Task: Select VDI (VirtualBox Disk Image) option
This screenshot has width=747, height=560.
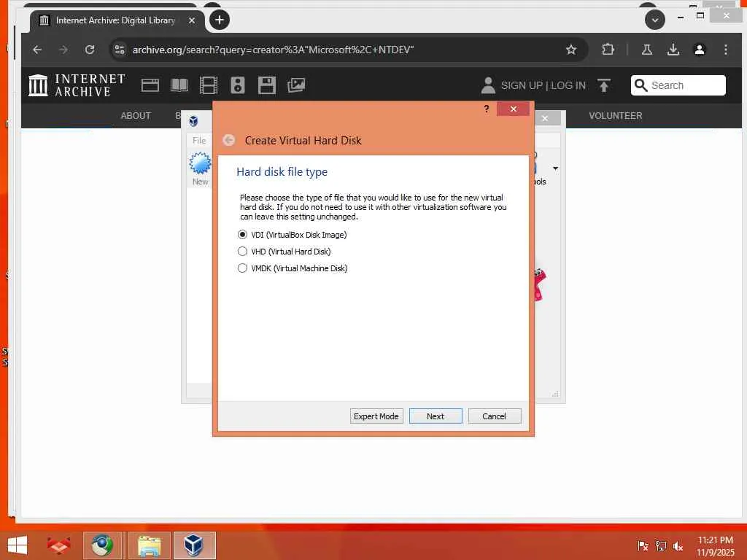Action: pos(292,235)
